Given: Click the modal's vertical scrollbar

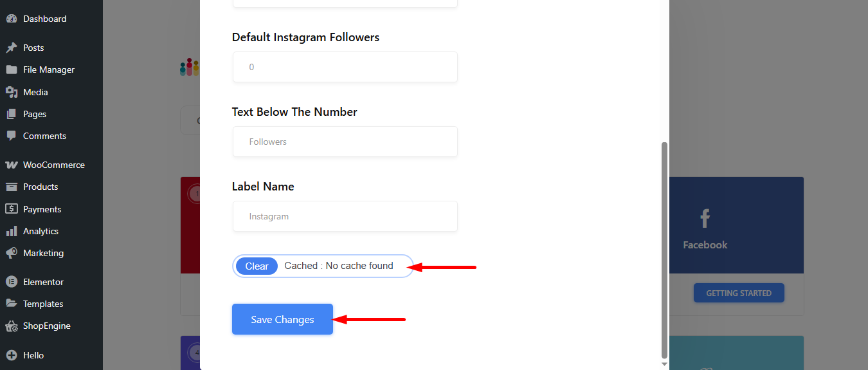Looking at the screenshot, I should click(665, 250).
